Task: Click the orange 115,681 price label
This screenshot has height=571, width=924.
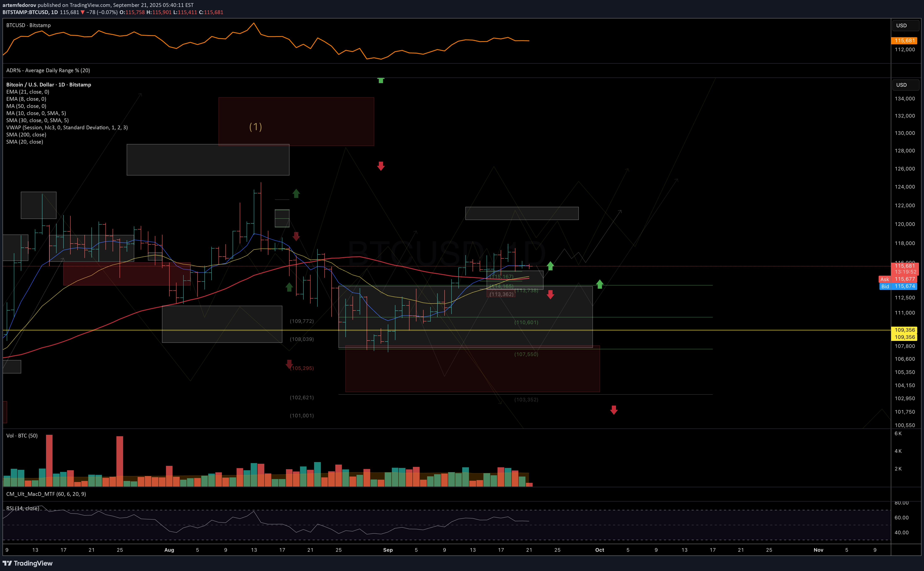Action: (x=904, y=40)
